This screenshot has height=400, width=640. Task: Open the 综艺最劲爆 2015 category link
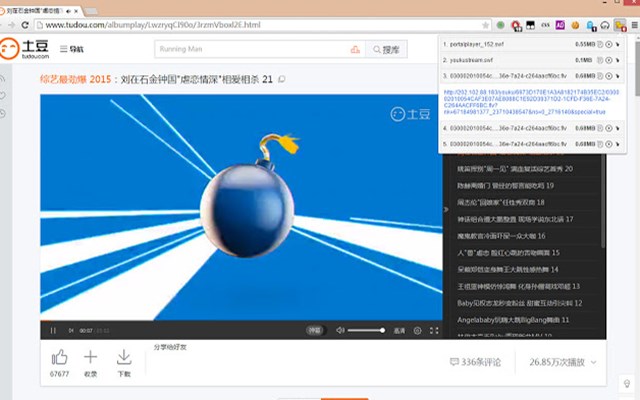click(x=76, y=79)
